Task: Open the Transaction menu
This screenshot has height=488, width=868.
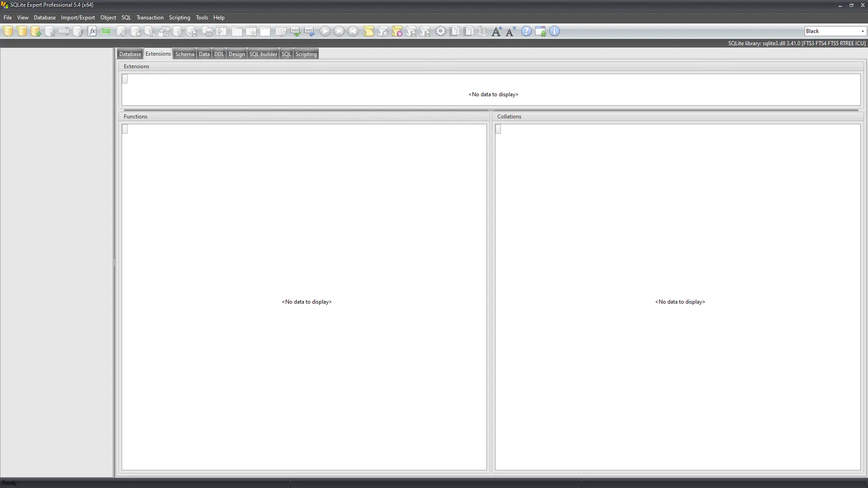Action: click(x=150, y=18)
